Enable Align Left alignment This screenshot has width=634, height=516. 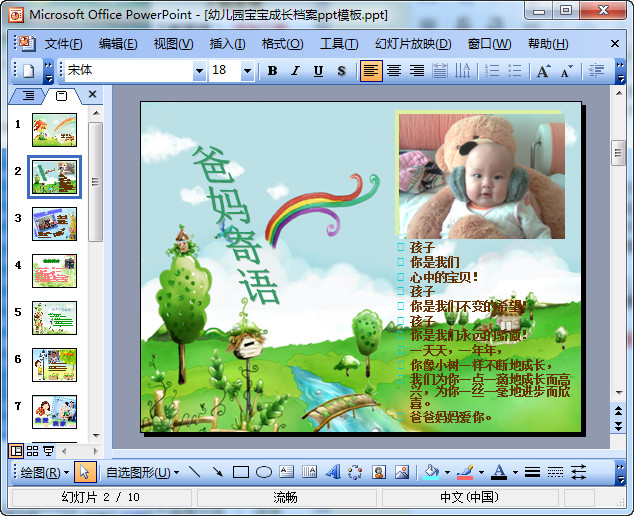(x=371, y=71)
